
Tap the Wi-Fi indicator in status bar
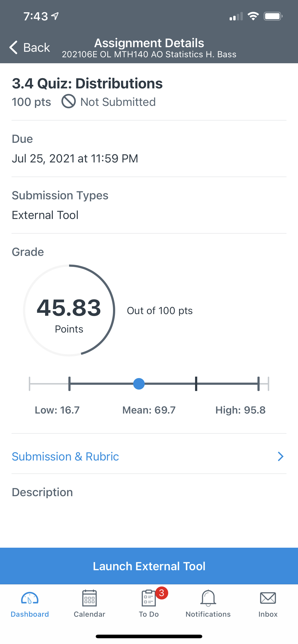(253, 16)
